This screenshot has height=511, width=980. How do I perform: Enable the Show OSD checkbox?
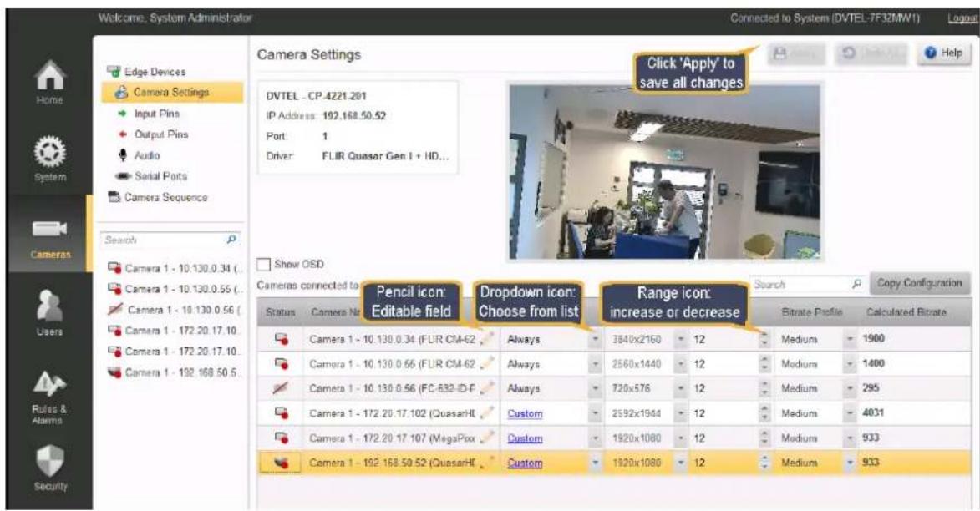[x=264, y=264]
